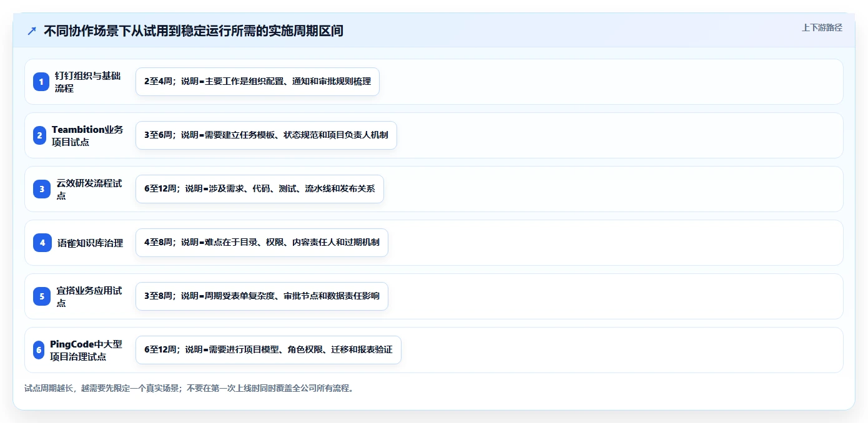Click the 宜搭业务应用试点 step title
The width and height of the screenshot is (868, 423).
point(89,296)
